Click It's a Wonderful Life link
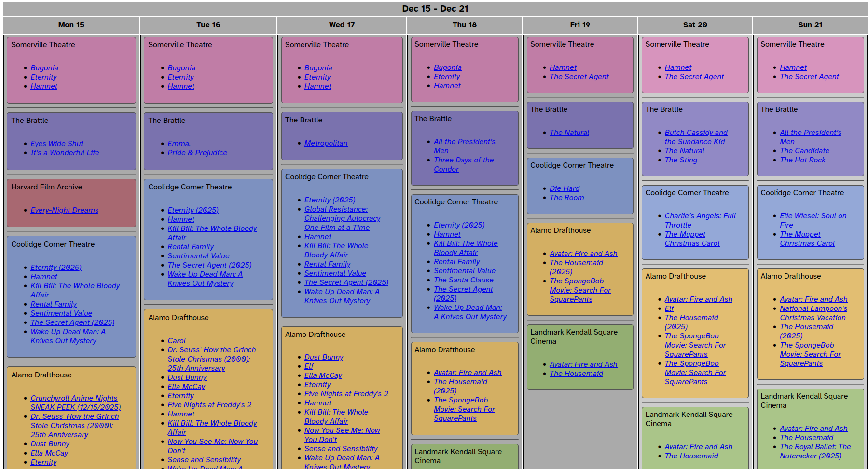 [x=65, y=153]
